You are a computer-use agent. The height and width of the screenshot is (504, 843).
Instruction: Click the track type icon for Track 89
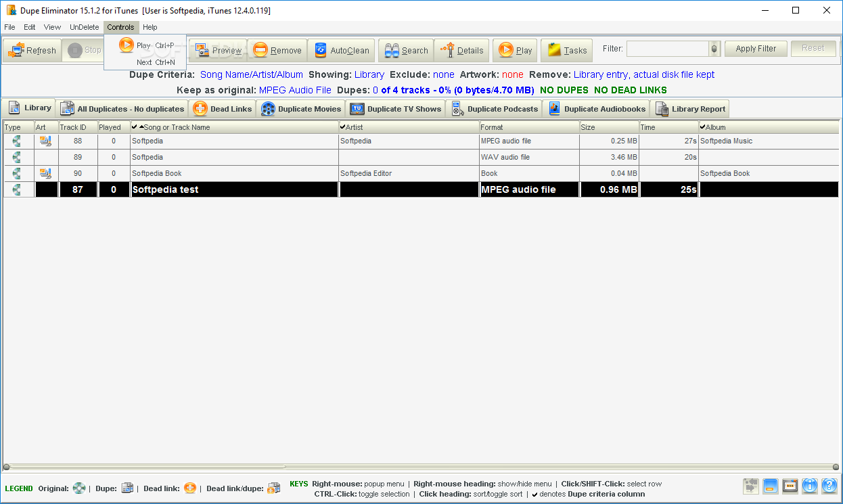pyautogui.click(x=16, y=157)
